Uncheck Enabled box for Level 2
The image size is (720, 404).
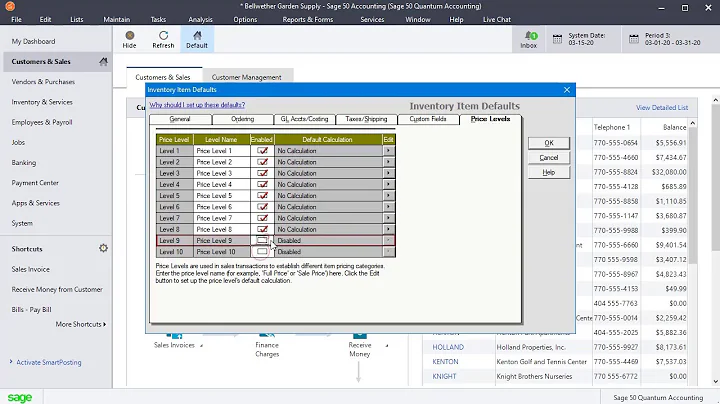(x=262, y=162)
